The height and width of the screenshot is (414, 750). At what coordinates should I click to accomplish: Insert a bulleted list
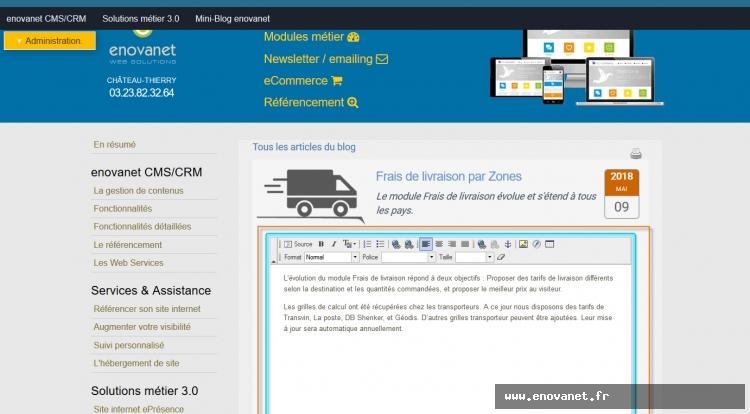[380, 244]
